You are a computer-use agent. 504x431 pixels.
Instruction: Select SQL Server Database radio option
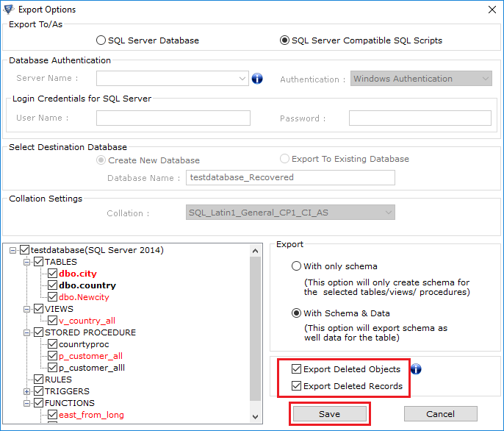[x=101, y=40]
